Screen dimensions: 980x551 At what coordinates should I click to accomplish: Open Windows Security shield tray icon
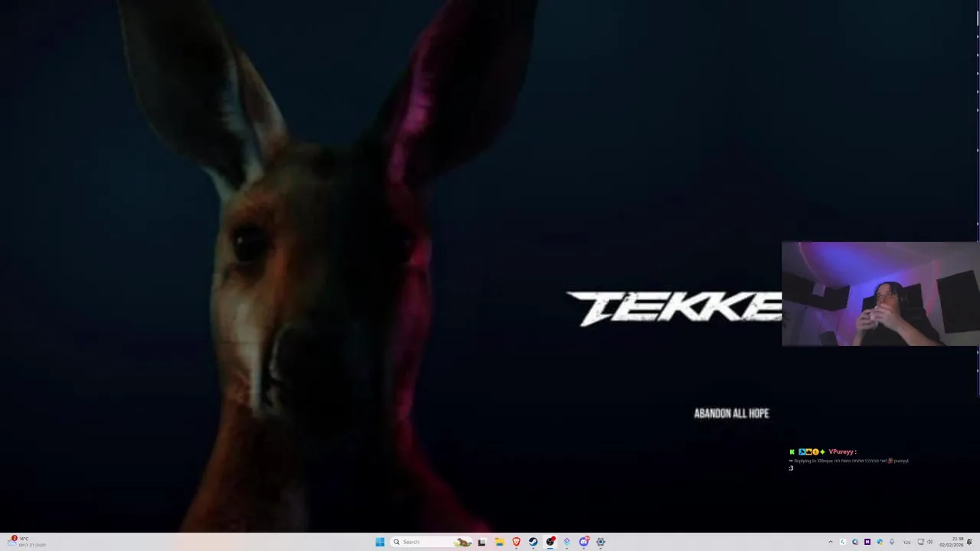pyautogui.click(x=880, y=542)
